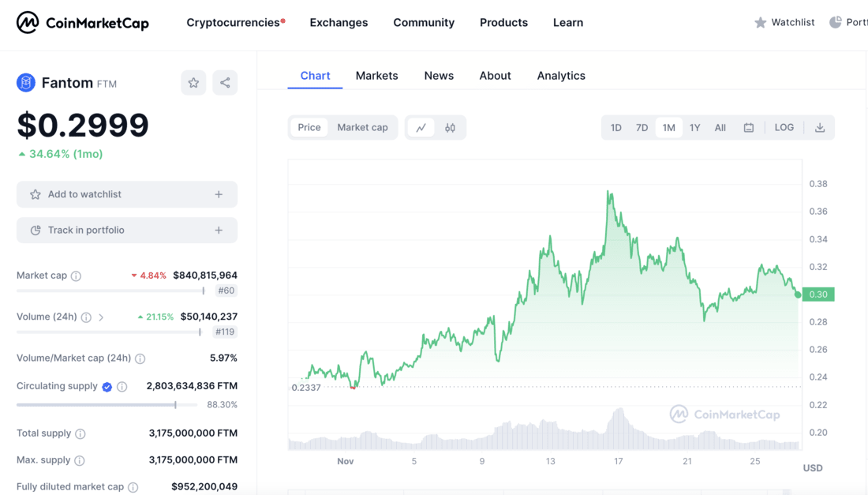868x495 pixels.
Task: Switch chart data to Market cap
Action: pos(362,127)
